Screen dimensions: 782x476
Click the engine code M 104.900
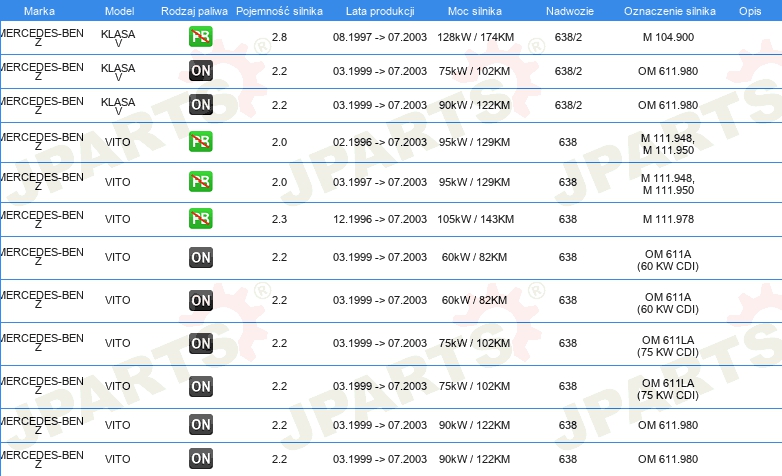[668, 37]
